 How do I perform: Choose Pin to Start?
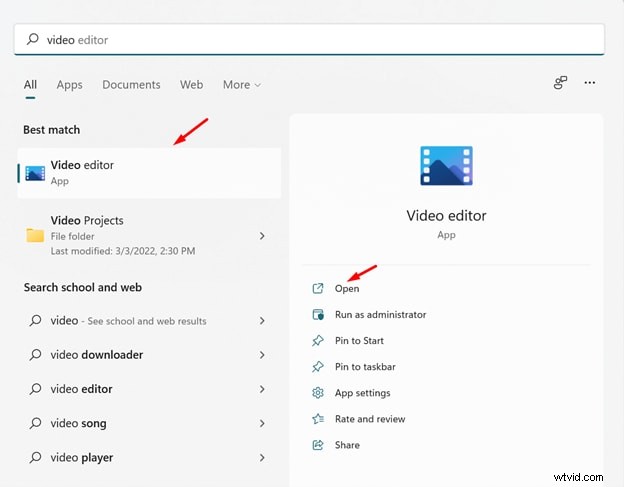[359, 341]
